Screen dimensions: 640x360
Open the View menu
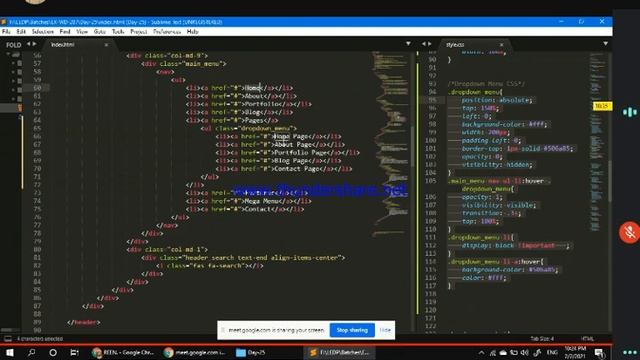pos(82,31)
